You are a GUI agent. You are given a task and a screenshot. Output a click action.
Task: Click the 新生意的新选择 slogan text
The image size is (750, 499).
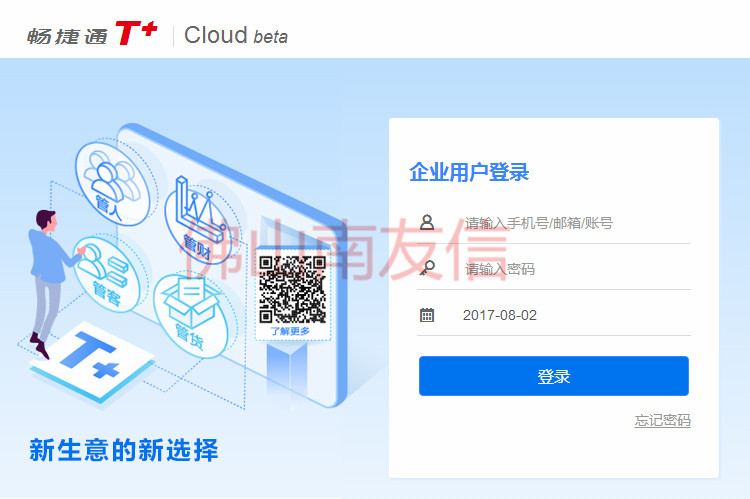(x=124, y=450)
